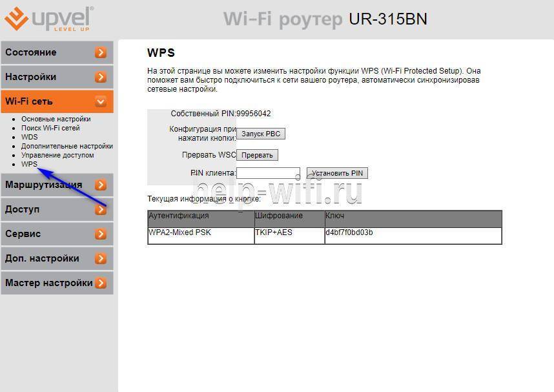This screenshot has height=392, width=554.
Task: Open Дополнительные настройки submenu link
Action: pyautogui.click(x=67, y=146)
